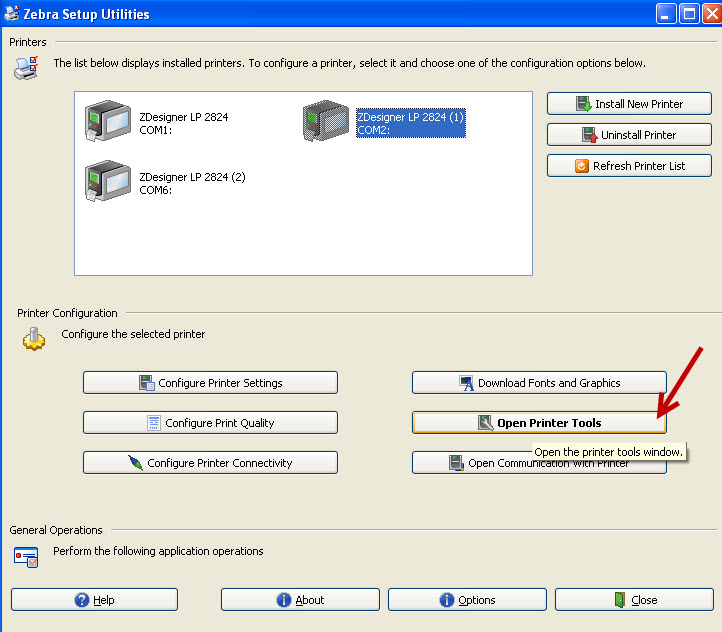Click the green arrow icon on Install New Printer
The image size is (722, 632).
pyautogui.click(x=584, y=104)
